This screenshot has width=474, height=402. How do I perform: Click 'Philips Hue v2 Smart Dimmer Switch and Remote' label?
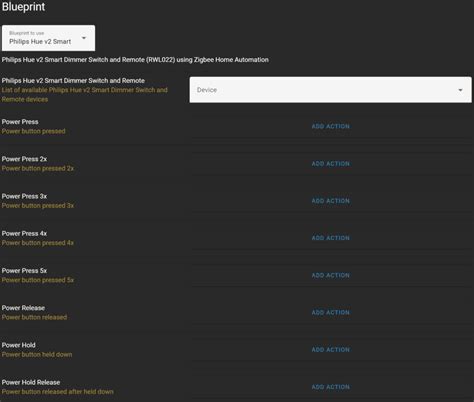(73, 81)
